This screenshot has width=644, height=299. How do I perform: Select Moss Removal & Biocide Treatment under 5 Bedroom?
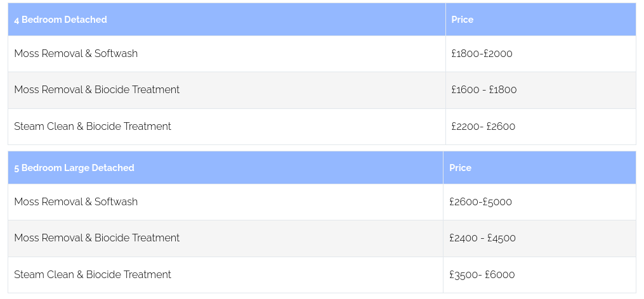(x=96, y=238)
